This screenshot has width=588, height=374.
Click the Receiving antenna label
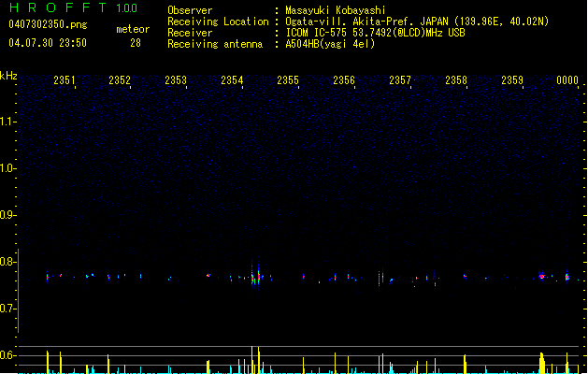[x=215, y=44]
